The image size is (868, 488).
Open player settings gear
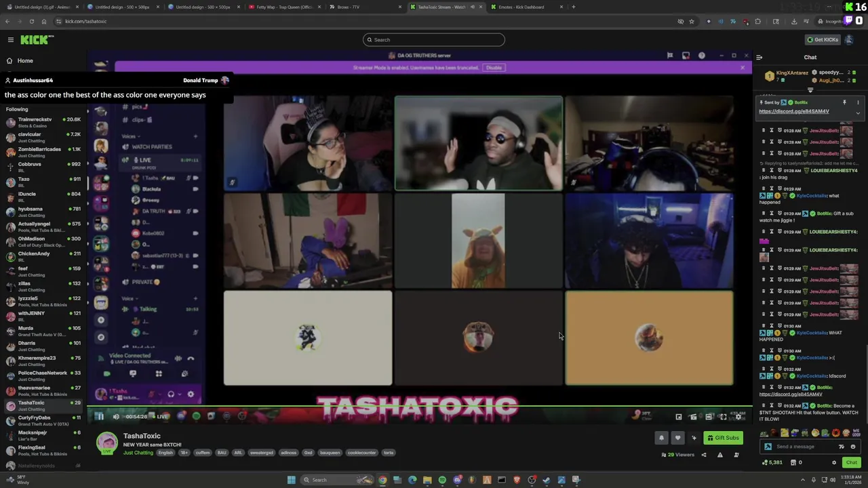(x=738, y=417)
